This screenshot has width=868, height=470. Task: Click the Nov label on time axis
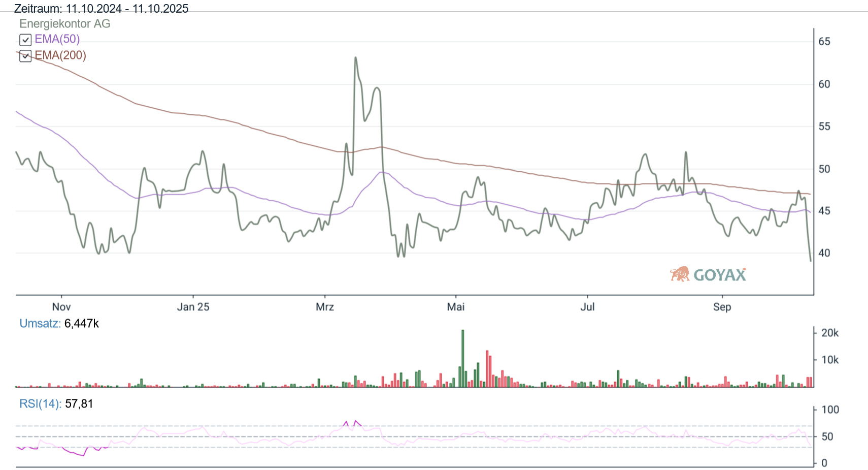(x=61, y=307)
